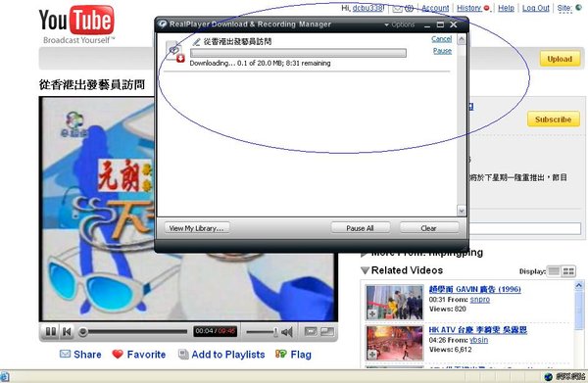This screenshot has width=588, height=383.
Task: Switch Related Videos to list display
Action: tap(554, 271)
